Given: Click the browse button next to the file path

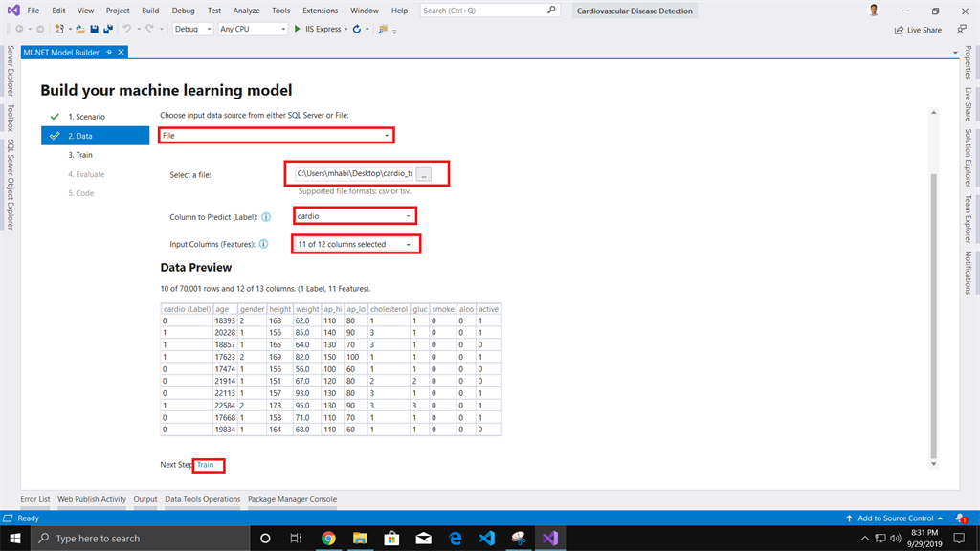Looking at the screenshot, I should click(x=424, y=174).
